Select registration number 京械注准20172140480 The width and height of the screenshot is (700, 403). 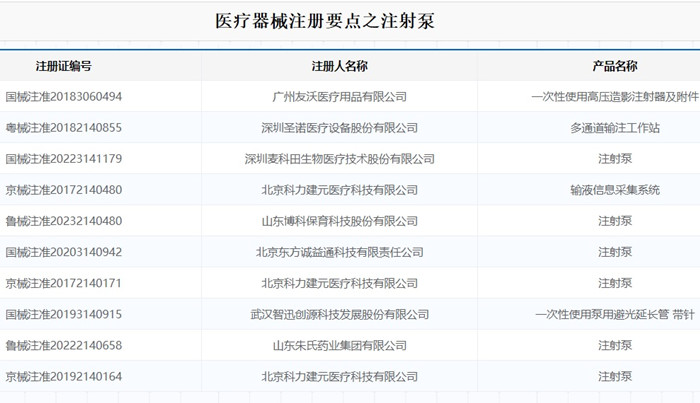64,190
